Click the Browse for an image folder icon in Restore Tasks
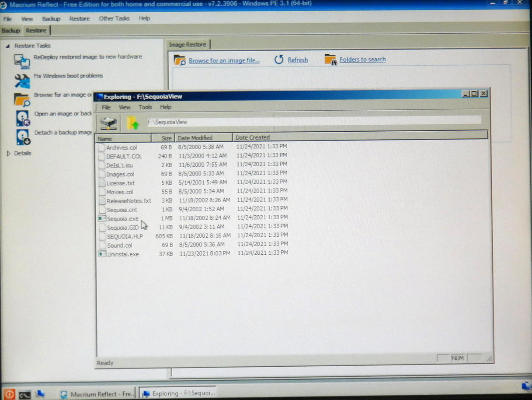The height and width of the screenshot is (400, 532). click(x=21, y=100)
